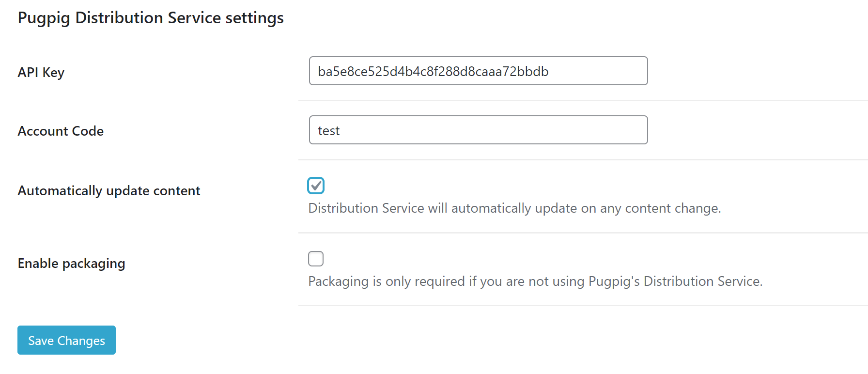The width and height of the screenshot is (868, 374).
Task: Select the empty checkbox above packaging note
Action: 316,259
